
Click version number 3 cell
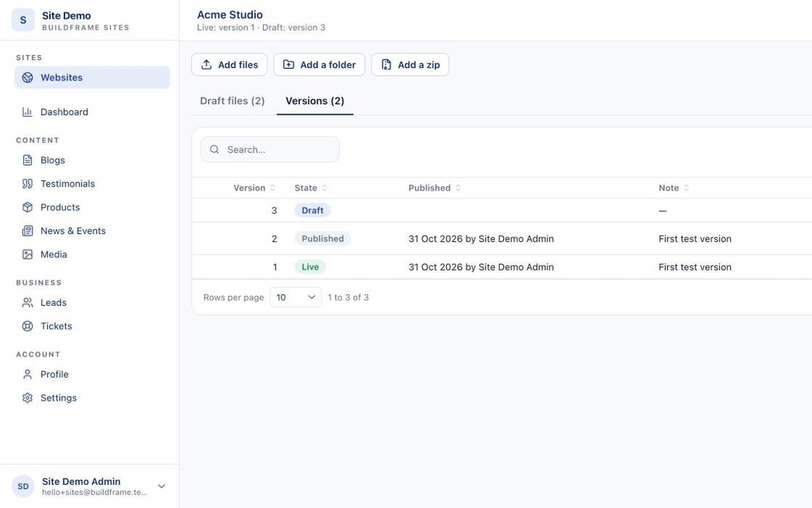point(274,211)
